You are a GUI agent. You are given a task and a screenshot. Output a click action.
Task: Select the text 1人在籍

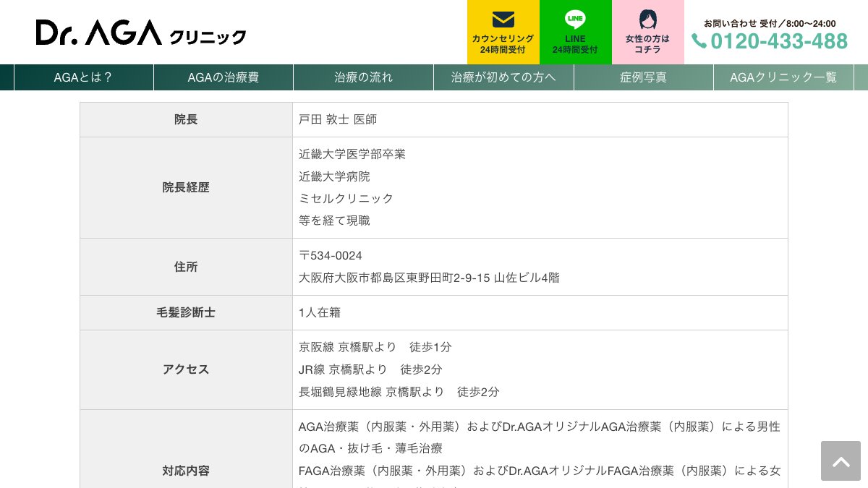point(320,312)
